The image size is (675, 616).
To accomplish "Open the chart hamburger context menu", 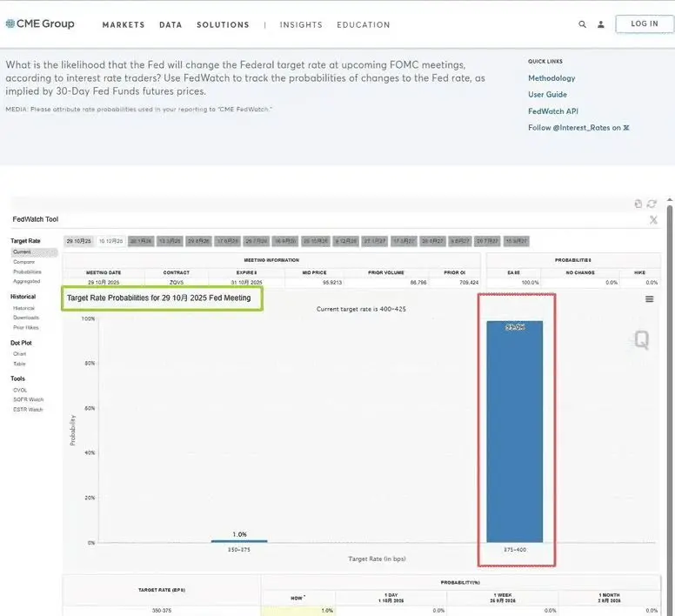I will coord(649,298).
